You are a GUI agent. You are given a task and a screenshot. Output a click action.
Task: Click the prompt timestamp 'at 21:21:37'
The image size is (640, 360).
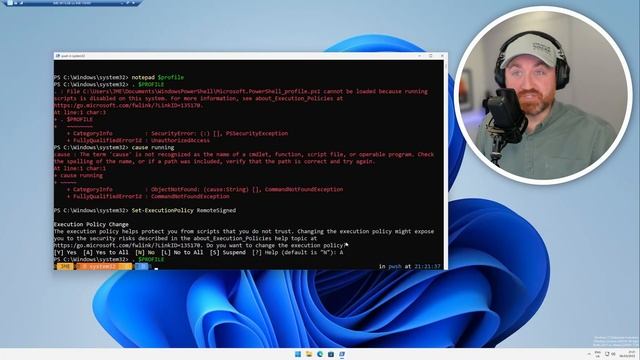[422, 266]
